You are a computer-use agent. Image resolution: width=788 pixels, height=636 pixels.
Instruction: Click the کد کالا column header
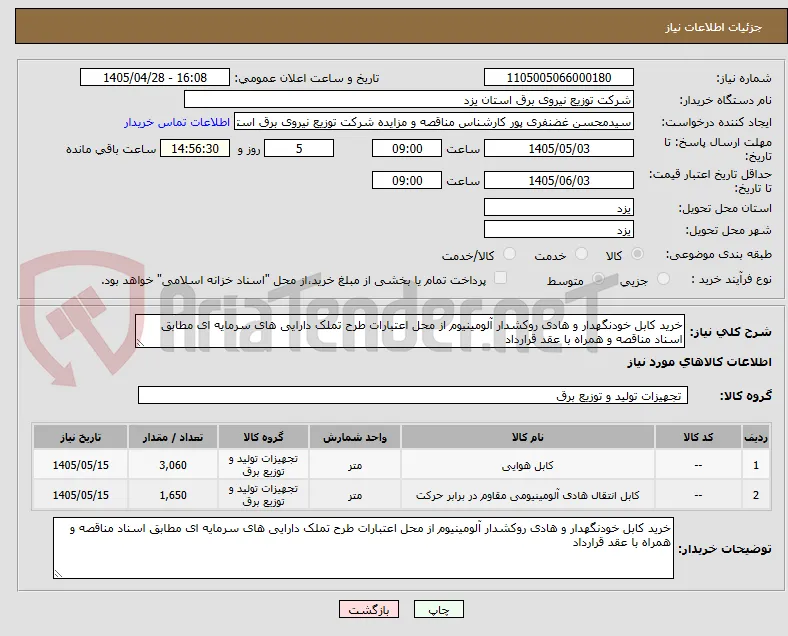698,437
